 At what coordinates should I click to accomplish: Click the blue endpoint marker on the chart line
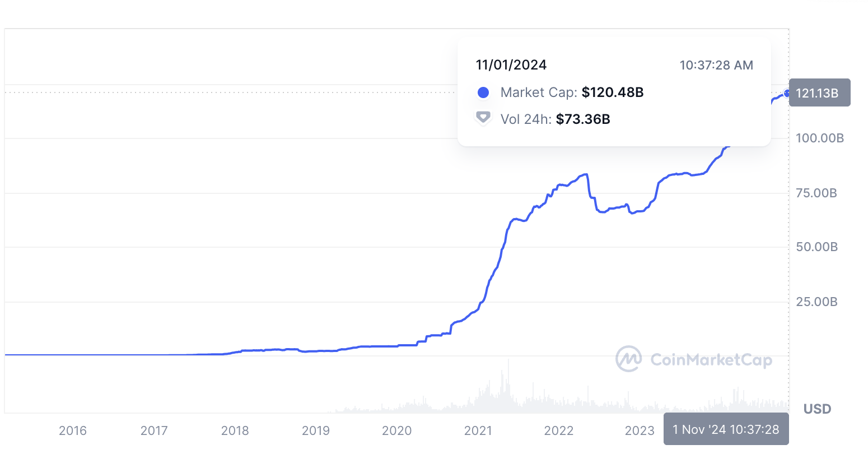click(x=787, y=93)
